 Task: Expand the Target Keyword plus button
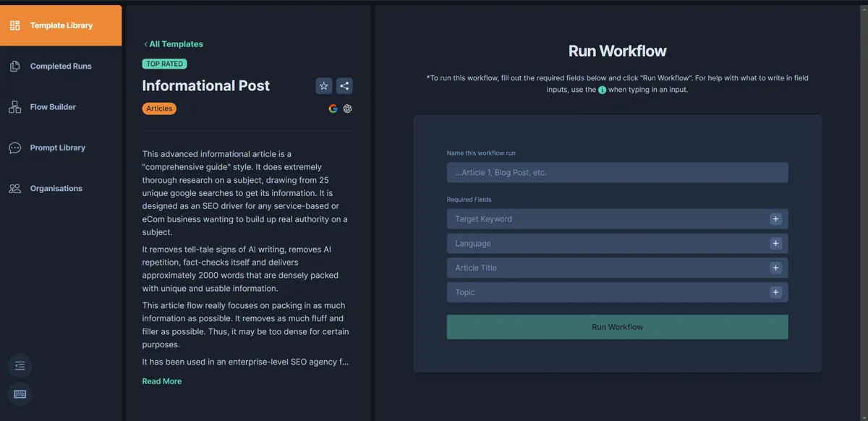pos(775,219)
